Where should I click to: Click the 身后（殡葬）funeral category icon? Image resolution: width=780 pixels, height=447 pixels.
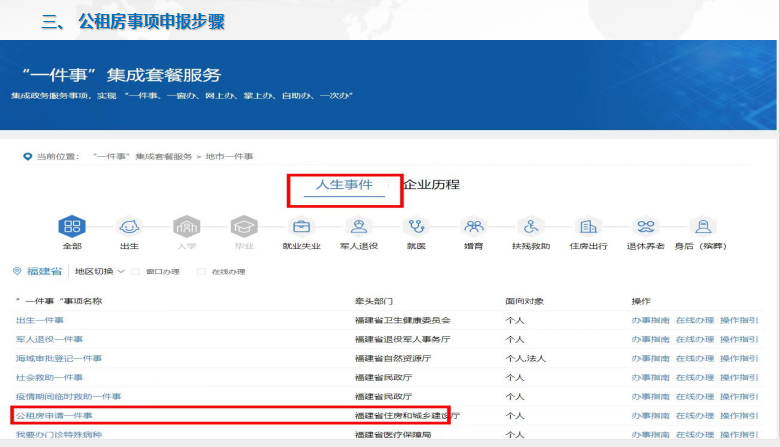[x=704, y=228]
